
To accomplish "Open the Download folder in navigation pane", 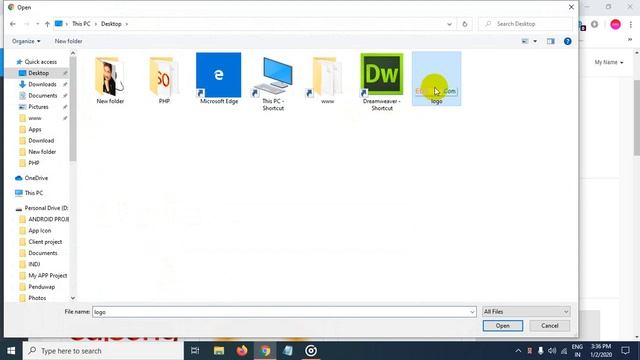I will coord(41,141).
